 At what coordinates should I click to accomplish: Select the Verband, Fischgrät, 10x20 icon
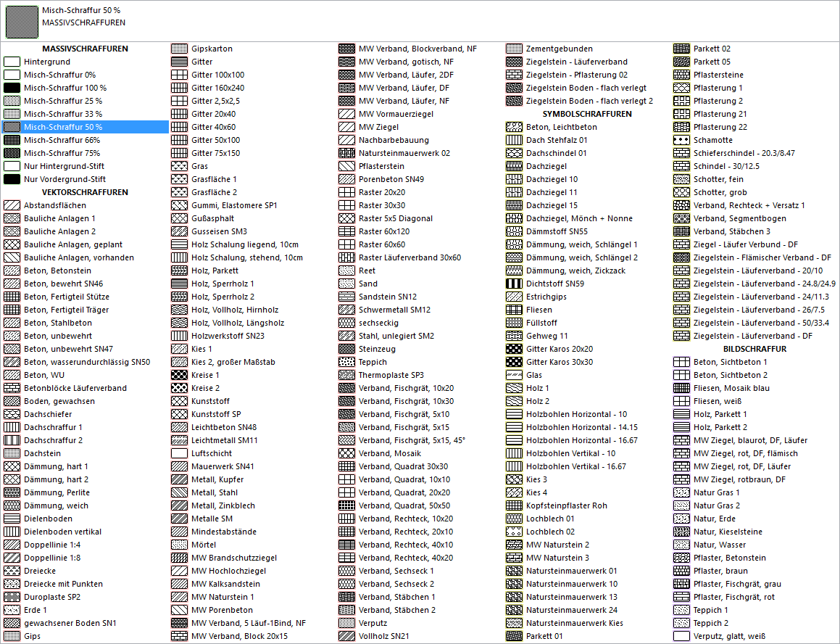[x=346, y=388]
